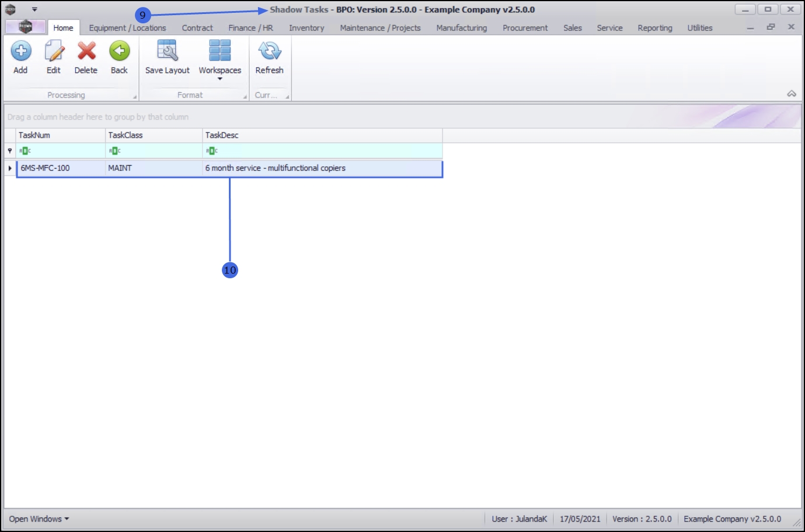Image resolution: width=805 pixels, height=532 pixels.
Task: Restore the inner document window
Action: pos(771,27)
